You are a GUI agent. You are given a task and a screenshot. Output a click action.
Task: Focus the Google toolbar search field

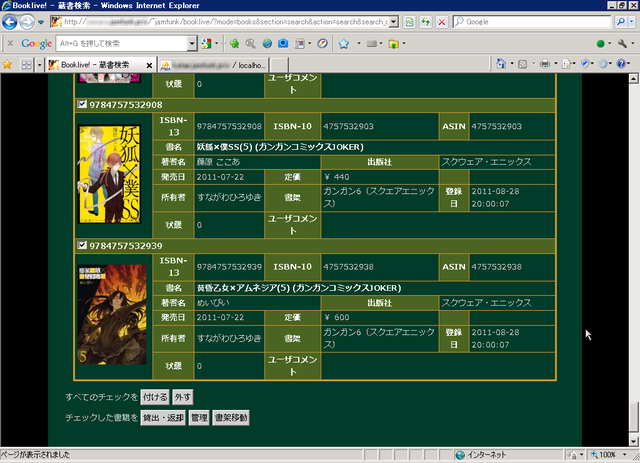click(x=122, y=43)
